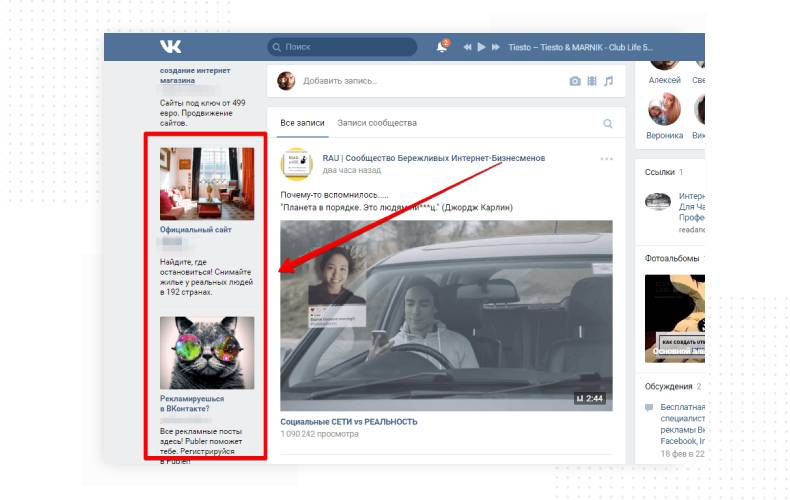Click the VK logo in header
Screen dimensions: 790x500
(x=170, y=47)
